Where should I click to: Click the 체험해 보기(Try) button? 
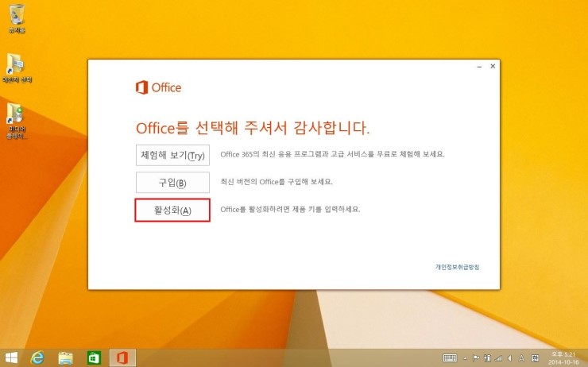coord(172,155)
